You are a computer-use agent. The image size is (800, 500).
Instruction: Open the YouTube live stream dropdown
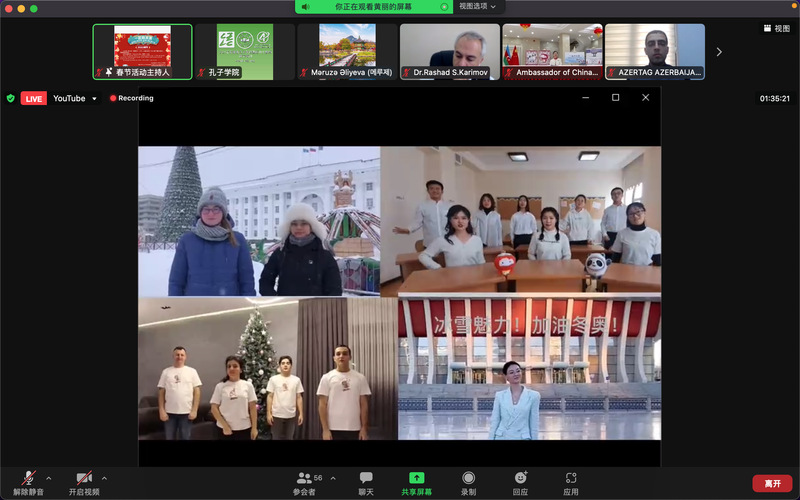pyautogui.click(x=74, y=98)
